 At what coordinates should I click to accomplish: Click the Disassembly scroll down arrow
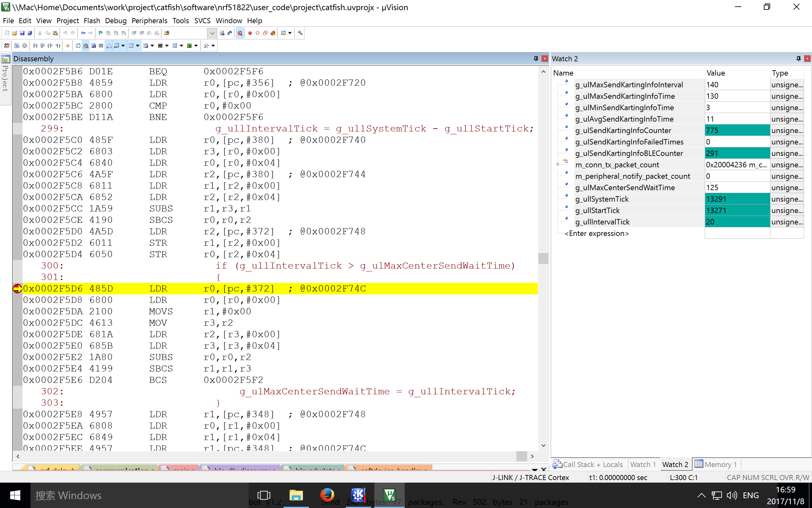[543, 446]
